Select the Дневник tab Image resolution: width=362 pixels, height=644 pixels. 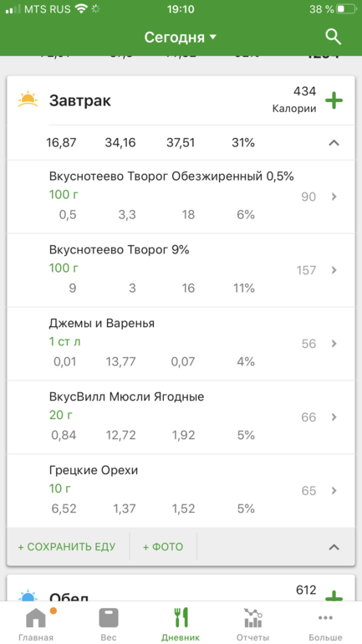181,624
